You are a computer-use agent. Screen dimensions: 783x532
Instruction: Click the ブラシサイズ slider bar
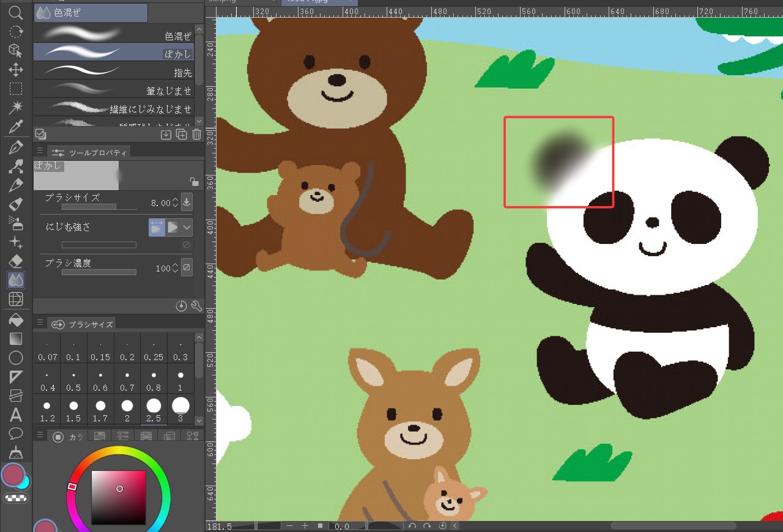click(x=98, y=207)
